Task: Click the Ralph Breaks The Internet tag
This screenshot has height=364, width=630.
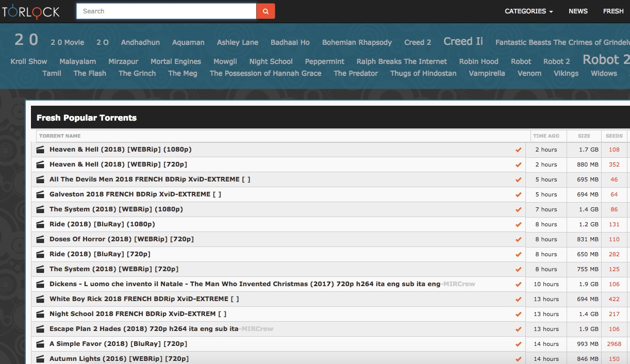Action: (402, 61)
